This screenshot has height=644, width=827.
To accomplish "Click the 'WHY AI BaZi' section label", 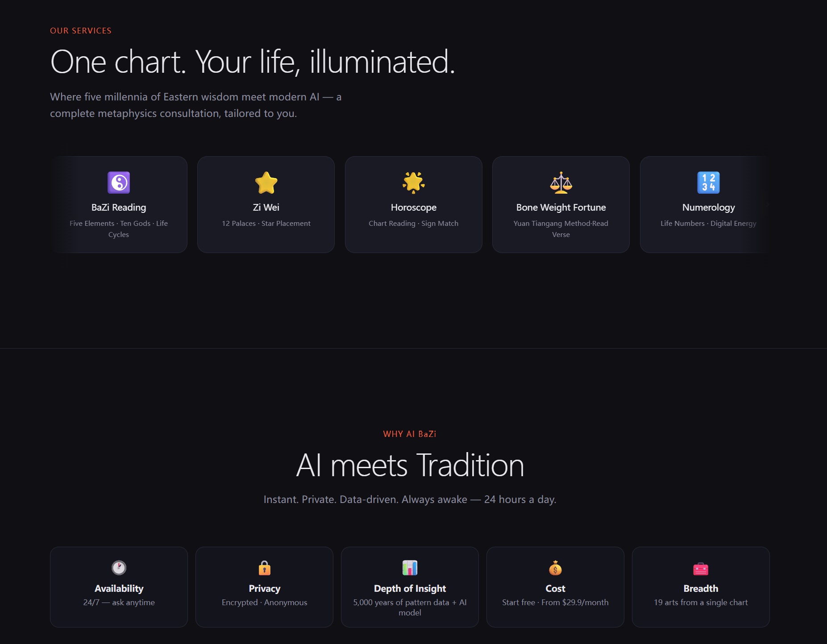I will tap(410, 434).
